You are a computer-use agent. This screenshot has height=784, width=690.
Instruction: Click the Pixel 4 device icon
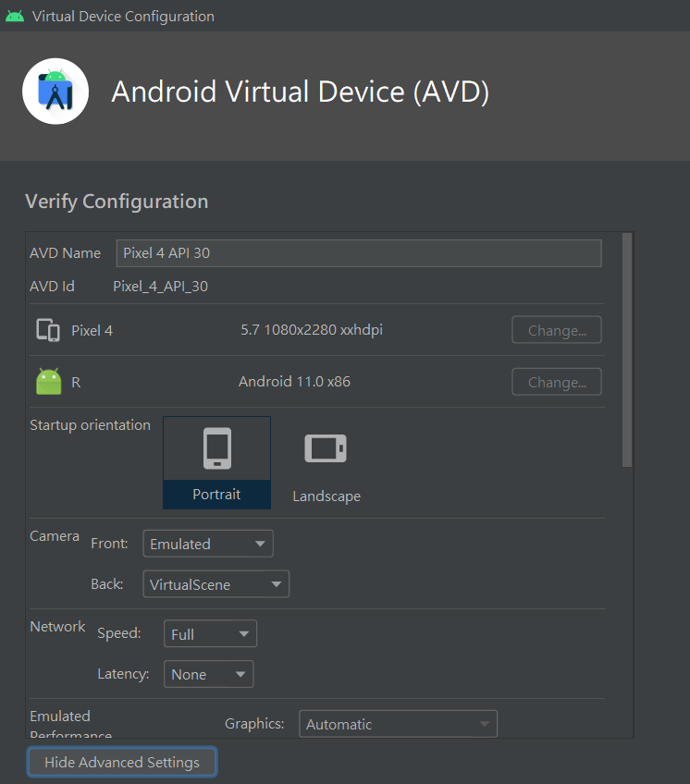[x=48, y=330]
